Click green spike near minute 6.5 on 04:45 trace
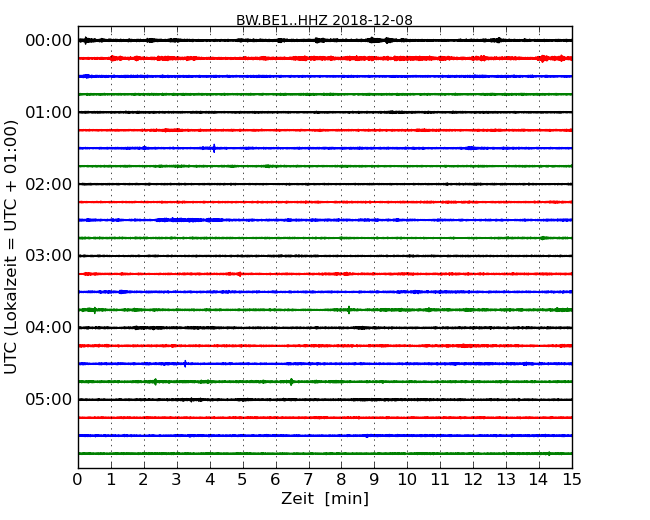 tap(291, 382)
